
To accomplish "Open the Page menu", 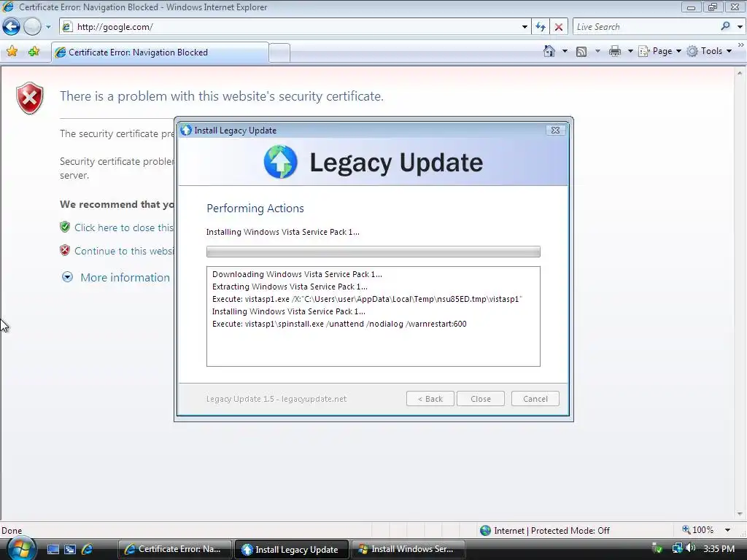I will [659, 51].
